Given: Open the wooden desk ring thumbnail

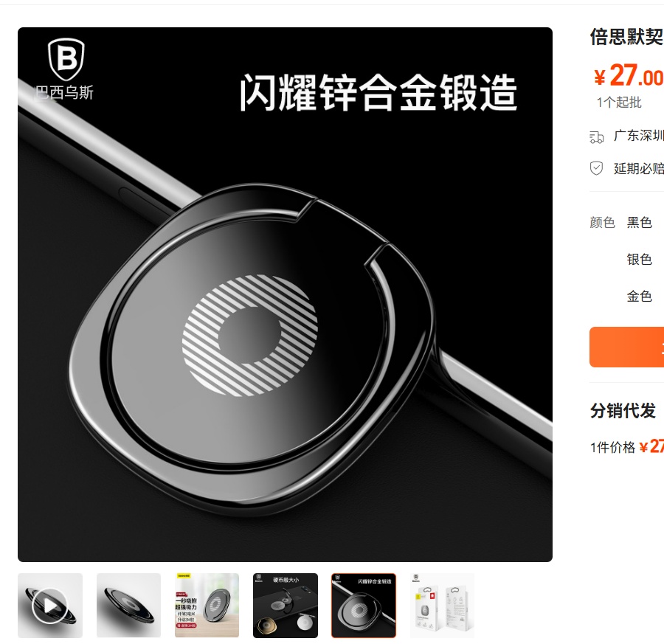Looking at the screenshot, I should click(207, 606).
